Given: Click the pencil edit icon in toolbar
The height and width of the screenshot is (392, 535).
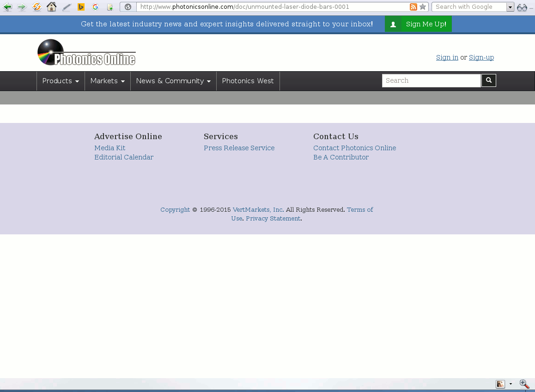Looking at the screenshot, I should pyautogui.click(x=67, y=7).
